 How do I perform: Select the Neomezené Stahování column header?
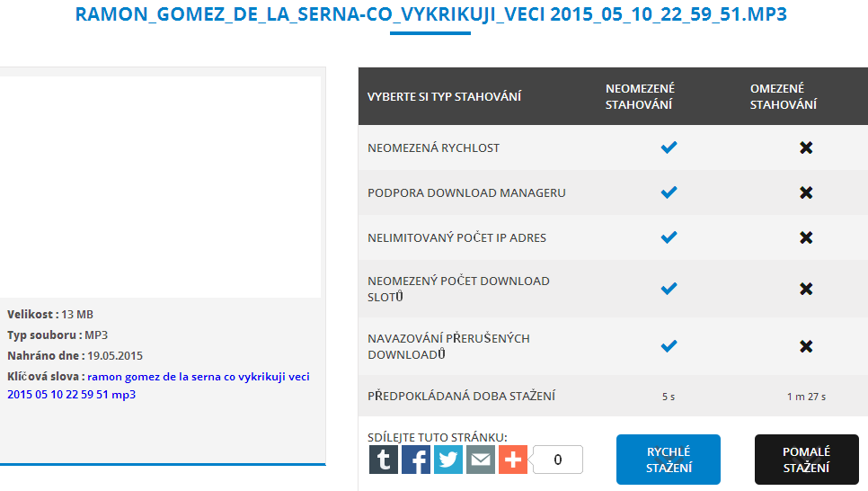tap(640, 96)
